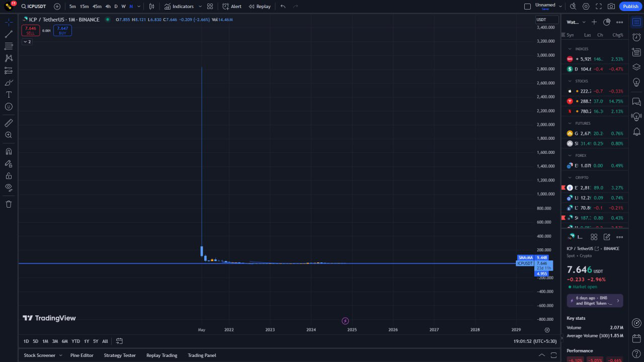Expand the Watchlist name dropdown
The width and height of the screenshot is (644, 362).
[576, 22]
